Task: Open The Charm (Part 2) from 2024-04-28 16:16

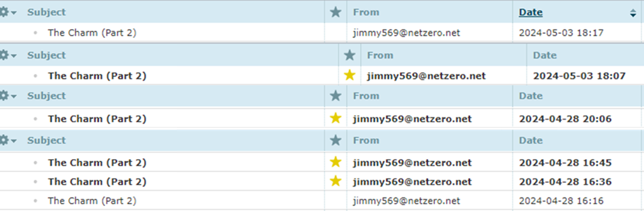Action: (92, 201)
